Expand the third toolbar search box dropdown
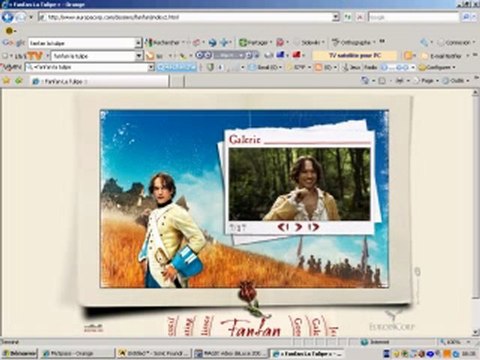Image resolution: width=480 pixels, height=360 pixels. (x=151, y=67)
